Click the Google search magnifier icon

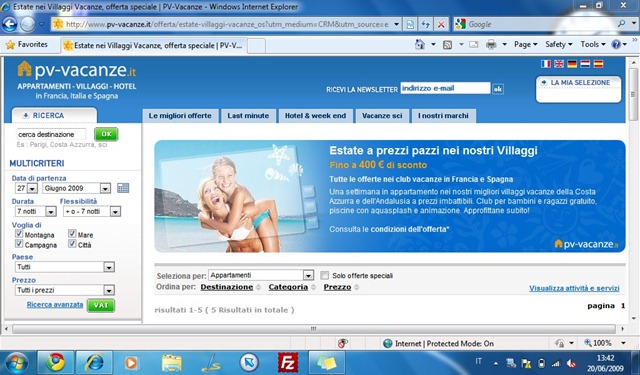(621, 24)
